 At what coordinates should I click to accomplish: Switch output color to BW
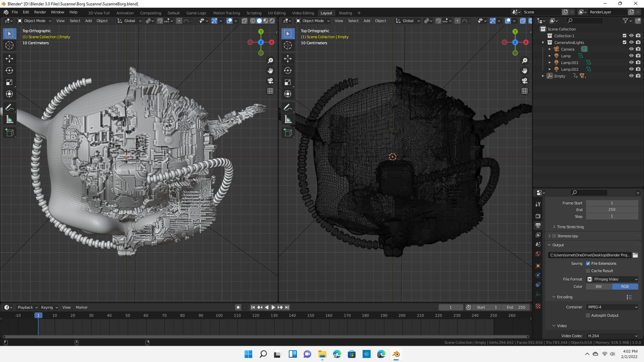click(x=598, y=286)
